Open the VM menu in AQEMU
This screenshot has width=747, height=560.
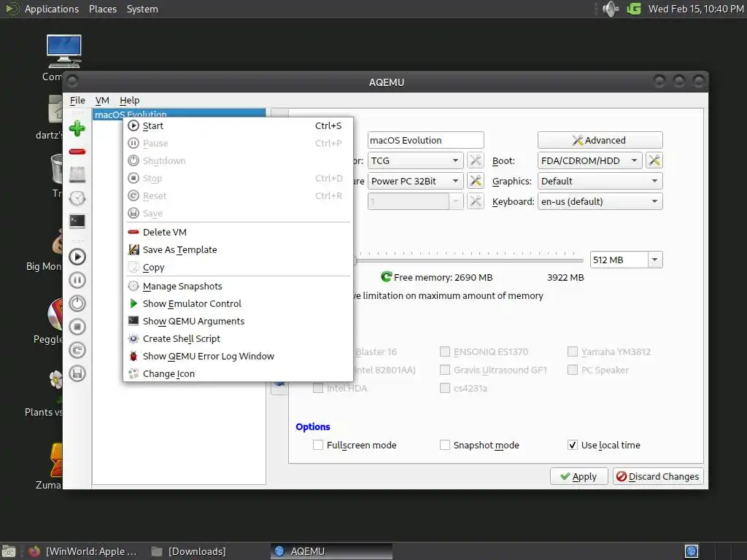pyautogui.click(x=102, y=100)
